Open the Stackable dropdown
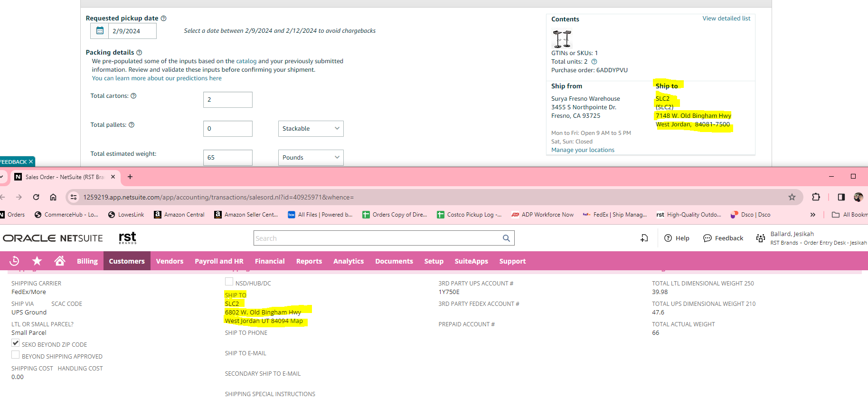The width and height of the screenshot is (868, 408). [x=311, y=129]
